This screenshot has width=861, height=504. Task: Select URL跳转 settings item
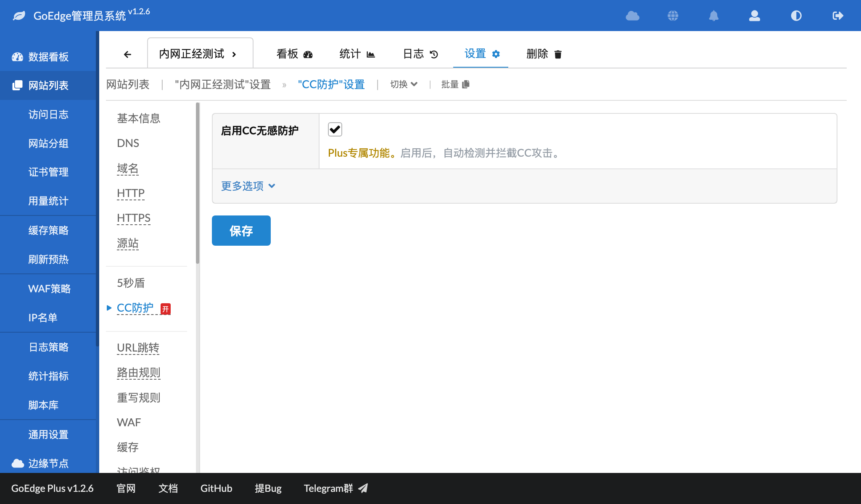(x=138, y=348)
